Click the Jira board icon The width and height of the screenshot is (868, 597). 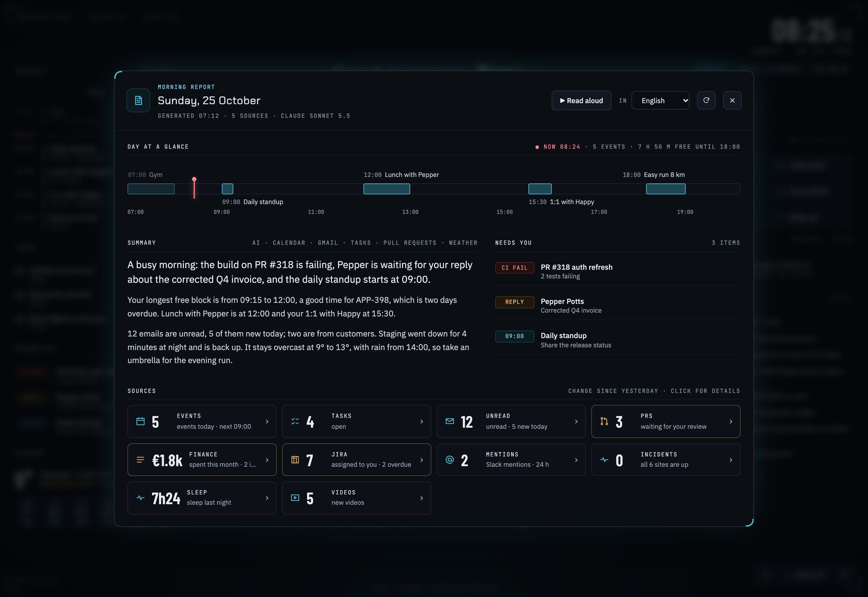[x=295, y=460]
